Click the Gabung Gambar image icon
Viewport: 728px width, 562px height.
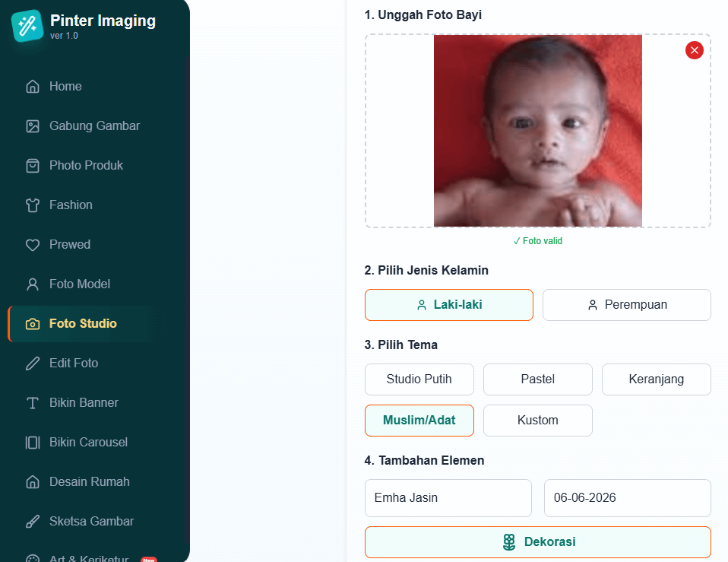pyautogui.click(x=33, y=126)
